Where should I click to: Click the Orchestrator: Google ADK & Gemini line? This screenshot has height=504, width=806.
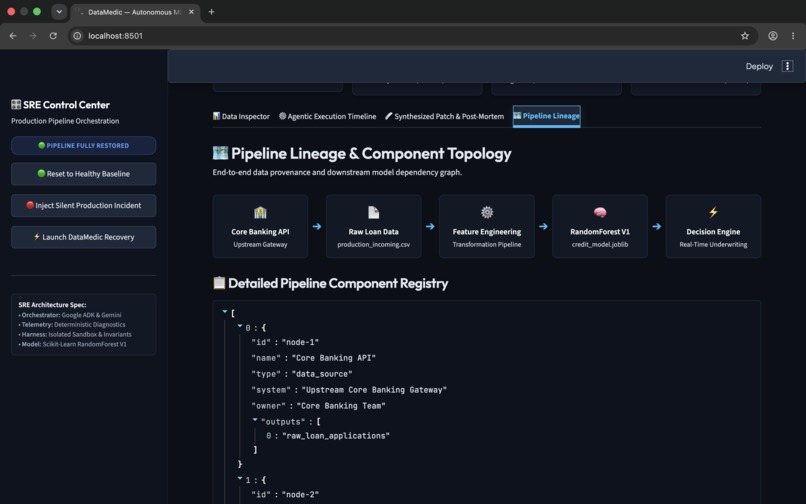pos(70,315)
